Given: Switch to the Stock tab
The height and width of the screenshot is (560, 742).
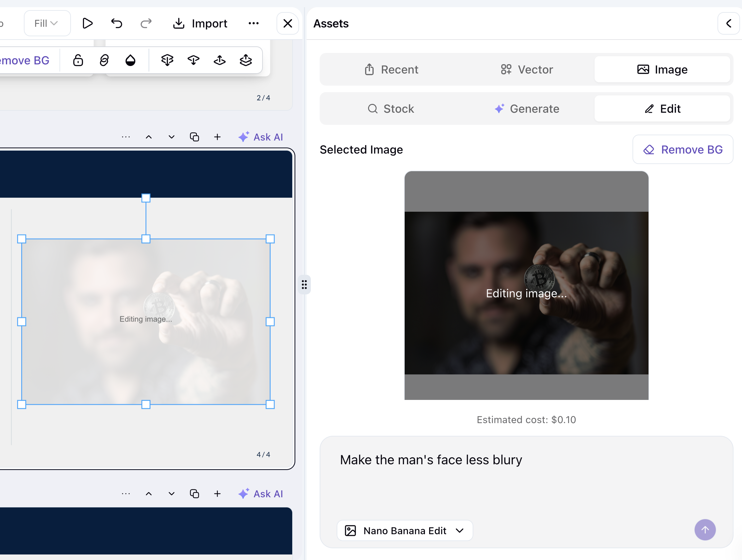Looking at the screenshot, I should (x=391, y=109).
